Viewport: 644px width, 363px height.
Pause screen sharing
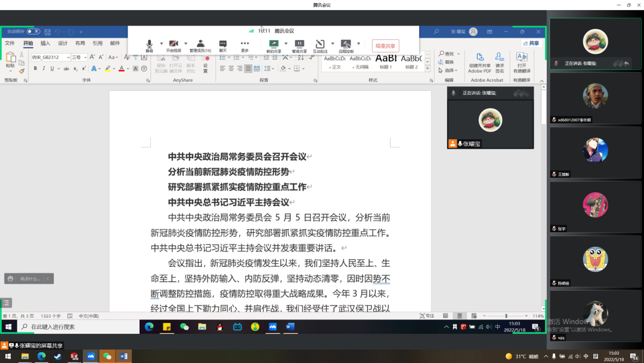(299, 45)
